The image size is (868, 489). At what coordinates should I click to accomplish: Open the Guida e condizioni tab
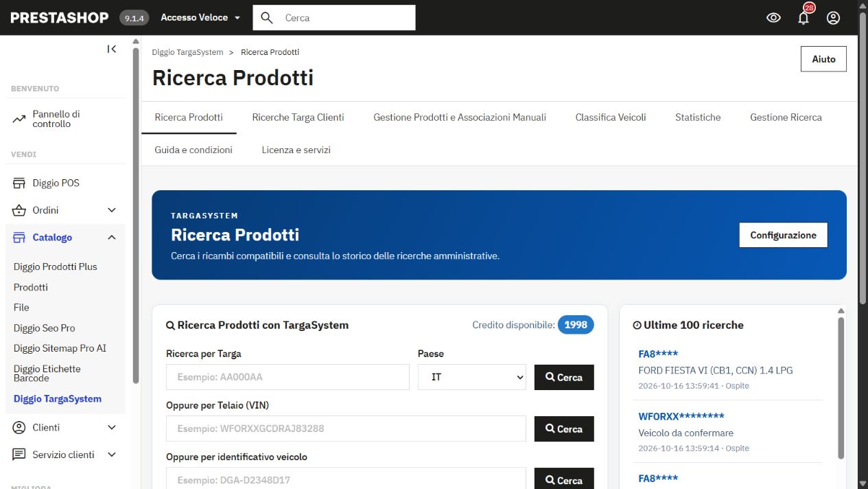point(193,150)
